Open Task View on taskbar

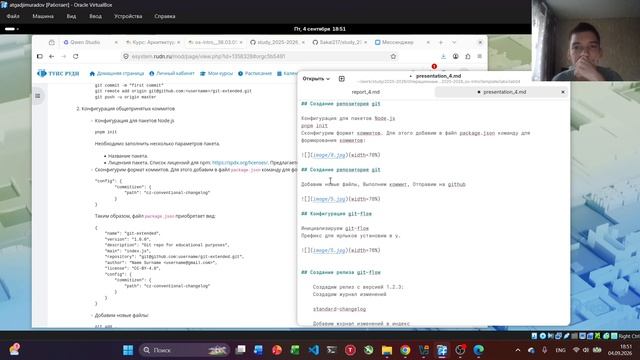pyautogui.click(x=240, y=350)
